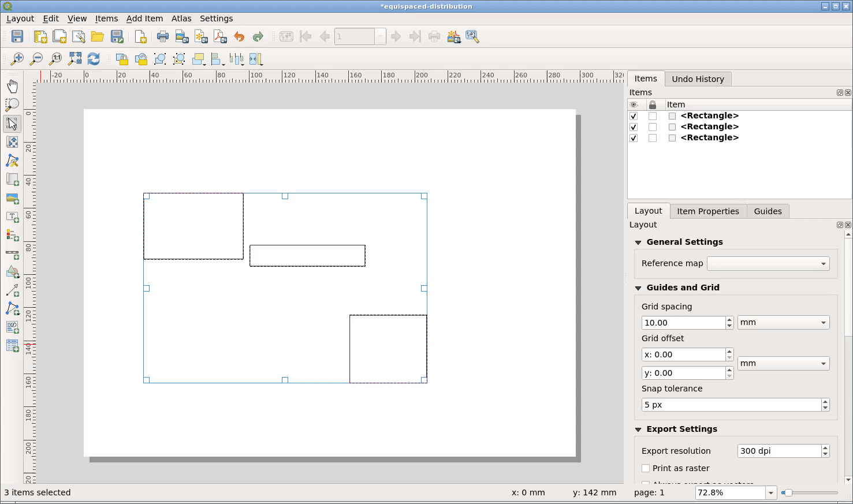This screenshot has width=853, height=504.
Task: Collapse the Guides and Grid section
Action: coord(638,288)
